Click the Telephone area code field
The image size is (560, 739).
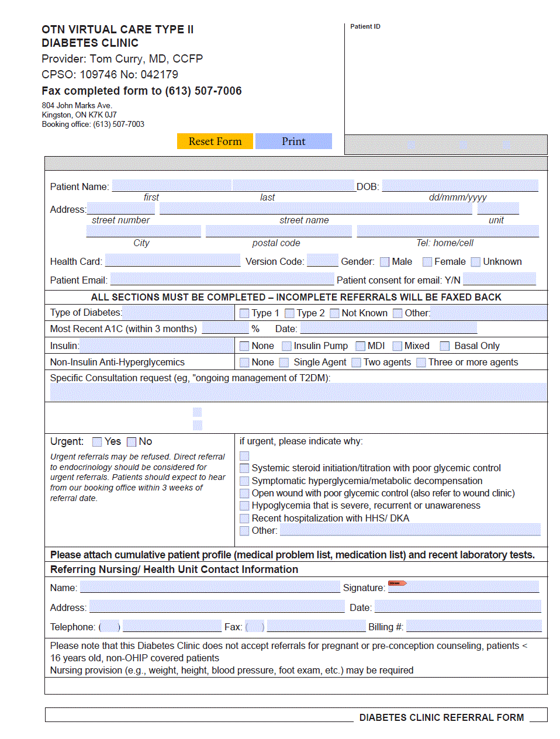point(110,627)
